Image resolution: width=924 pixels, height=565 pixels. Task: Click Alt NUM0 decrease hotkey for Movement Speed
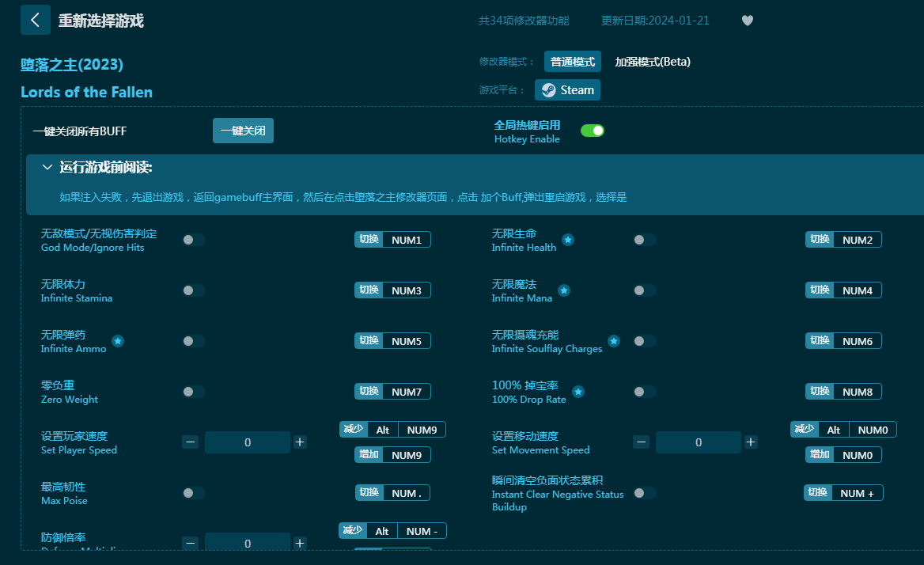pyautogui.click(x=843, y=430)
